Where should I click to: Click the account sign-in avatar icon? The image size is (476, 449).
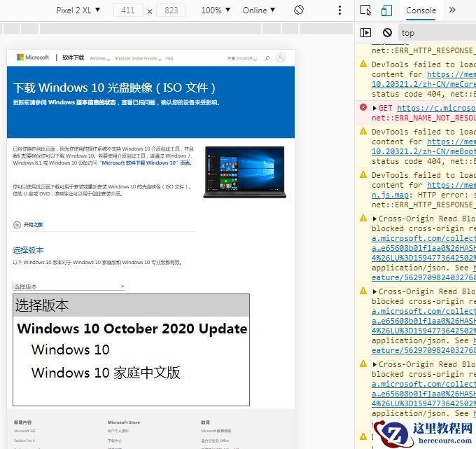pyautogui.click(x=281, y=57)
